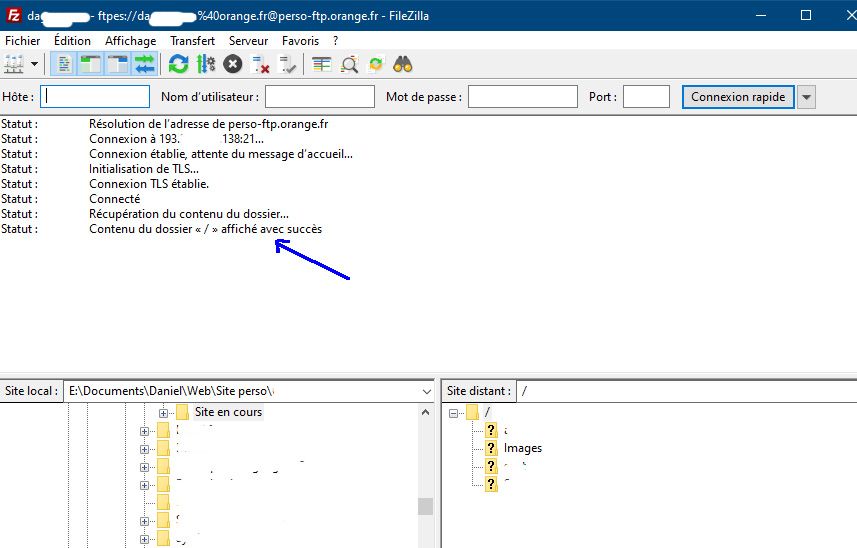
Task: Expand the Site en cours folder
Action: click(x=164, y=413)
